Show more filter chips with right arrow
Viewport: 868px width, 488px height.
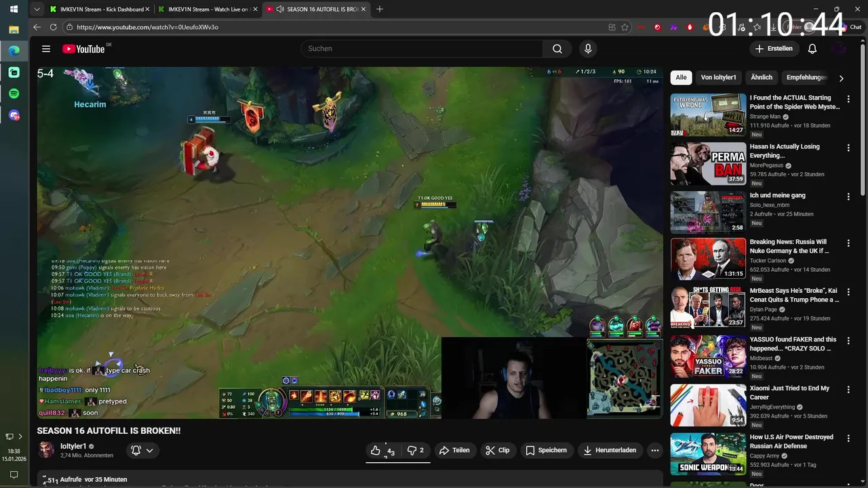pyautogui.click(x=841, y=78)
